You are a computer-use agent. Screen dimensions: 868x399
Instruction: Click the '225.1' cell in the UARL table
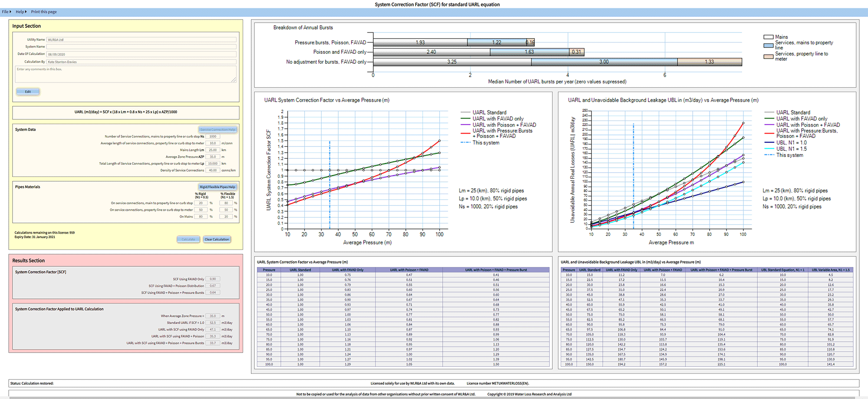coord(721,364)
